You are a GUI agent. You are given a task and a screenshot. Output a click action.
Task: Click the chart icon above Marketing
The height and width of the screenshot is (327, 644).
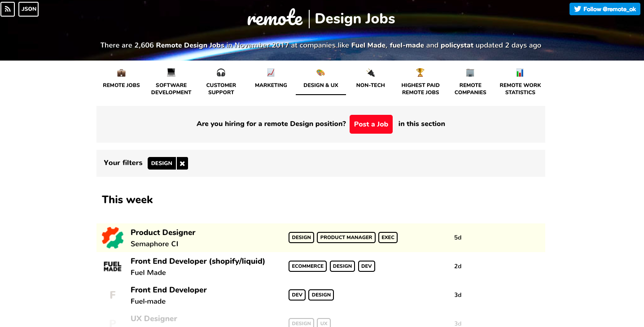[271, 72]
